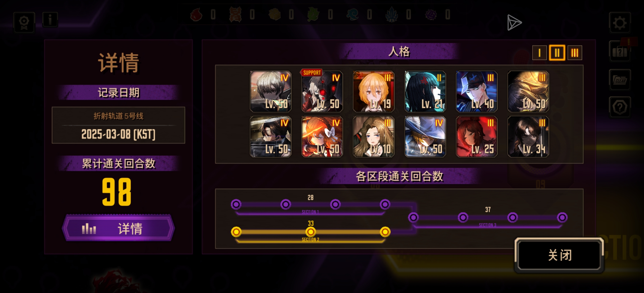Open the settings gear icon
Screen dimensions: 644x293
(x=620, y=23)
